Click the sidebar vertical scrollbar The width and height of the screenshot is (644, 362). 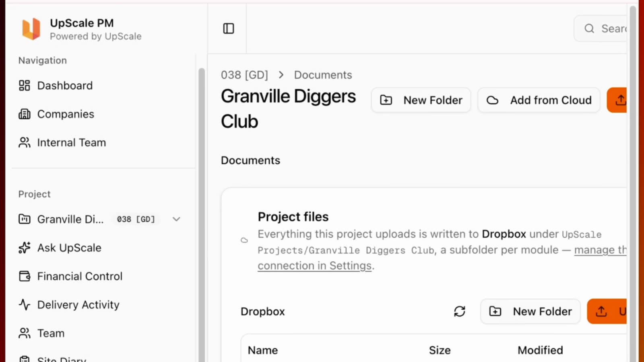[202, 215]
